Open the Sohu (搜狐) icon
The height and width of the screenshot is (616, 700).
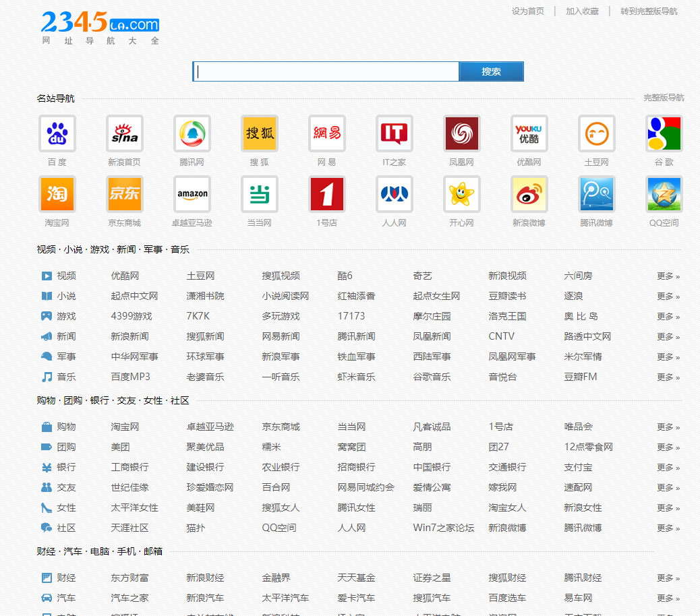(x=260, y=133)
